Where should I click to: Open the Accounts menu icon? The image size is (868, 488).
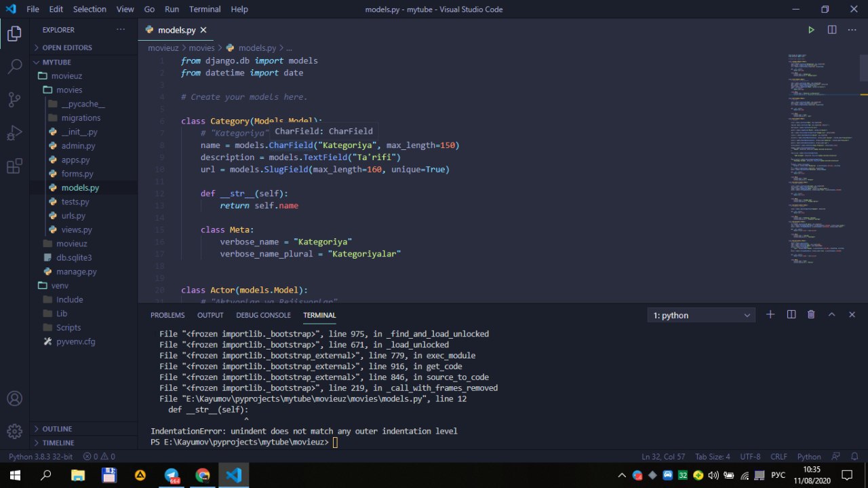point(14,398)
